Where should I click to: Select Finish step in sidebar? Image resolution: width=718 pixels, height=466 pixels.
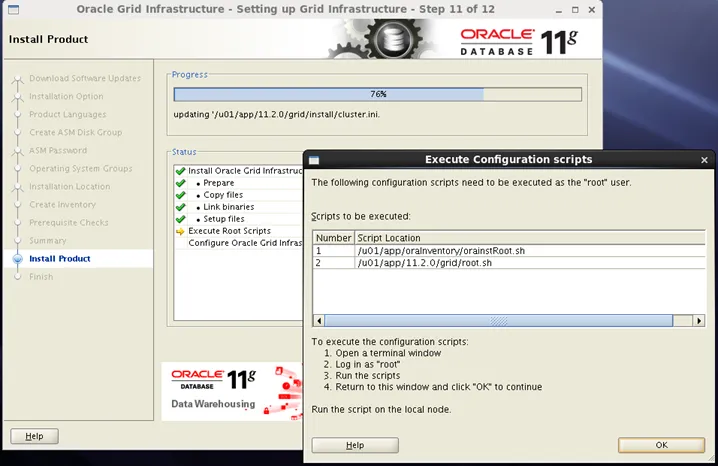[41, 276]
